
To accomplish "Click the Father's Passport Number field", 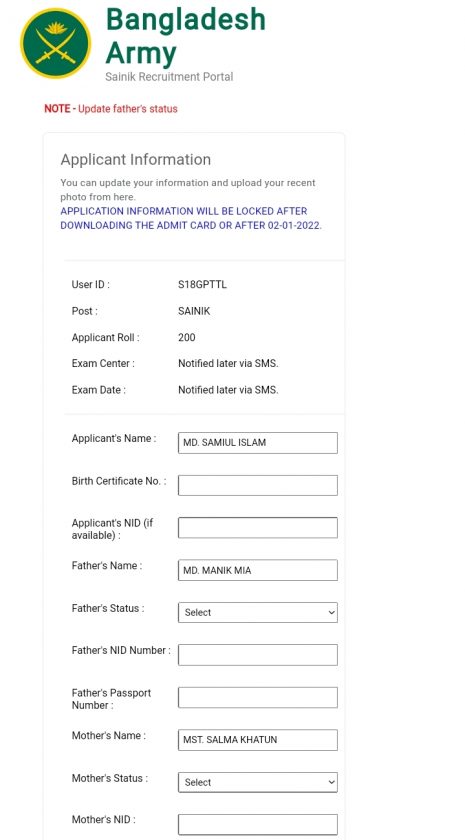I will coord(258,698).
